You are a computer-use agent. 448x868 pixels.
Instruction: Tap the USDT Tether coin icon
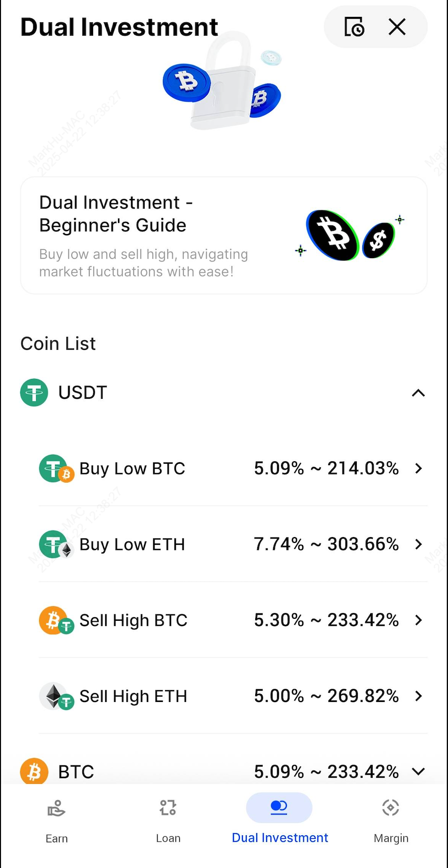34,393
